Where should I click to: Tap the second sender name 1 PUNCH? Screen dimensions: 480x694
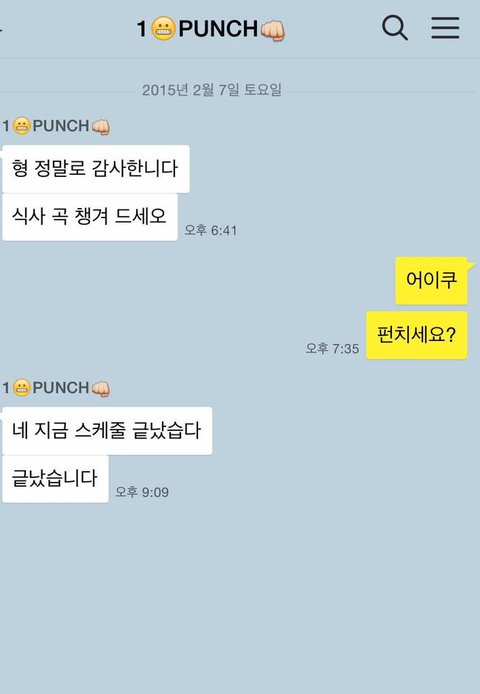click(56, 388)
